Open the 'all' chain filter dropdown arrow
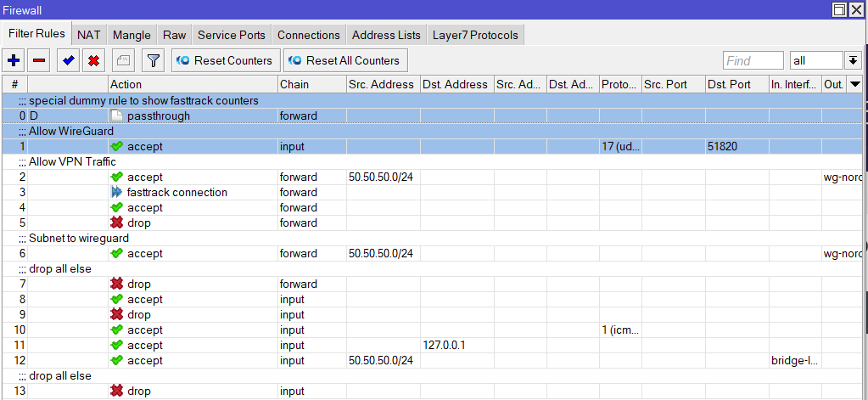The height and width of the screenshot is (400, 868). point(853,60)
